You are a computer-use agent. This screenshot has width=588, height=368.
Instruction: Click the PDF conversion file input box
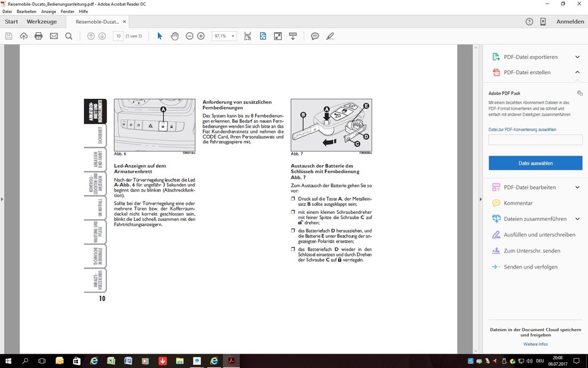click(536, 140)
